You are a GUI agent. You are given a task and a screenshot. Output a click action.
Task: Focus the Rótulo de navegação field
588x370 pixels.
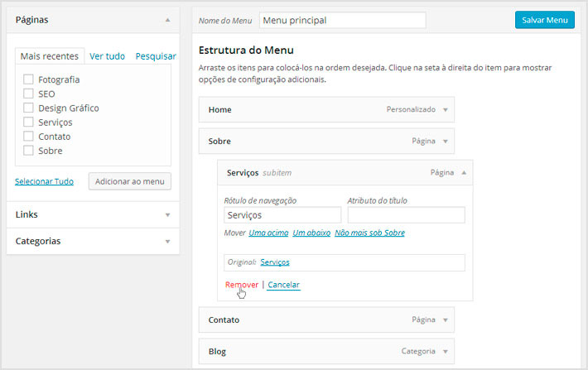coord(282,215)
